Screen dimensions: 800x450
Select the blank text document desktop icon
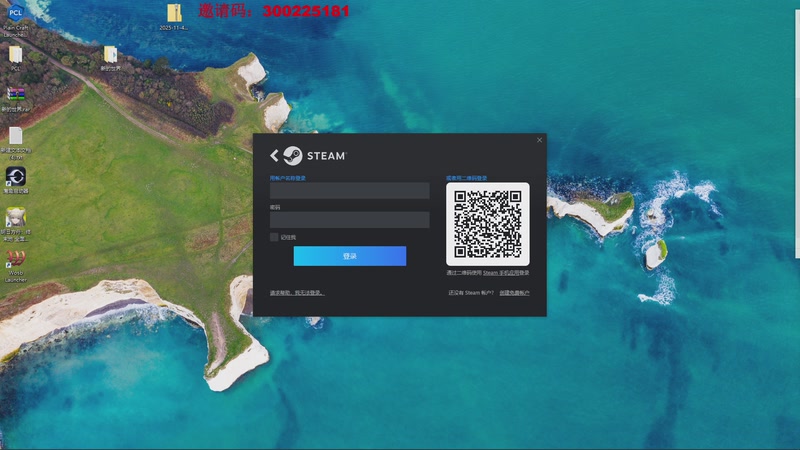[x=16, y=143]
